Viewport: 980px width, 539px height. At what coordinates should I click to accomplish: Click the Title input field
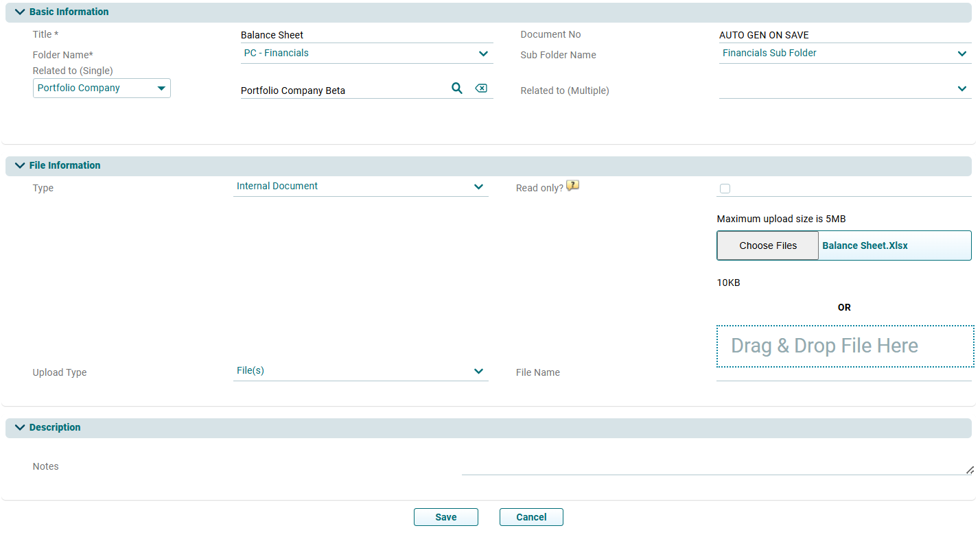point(366,35)
